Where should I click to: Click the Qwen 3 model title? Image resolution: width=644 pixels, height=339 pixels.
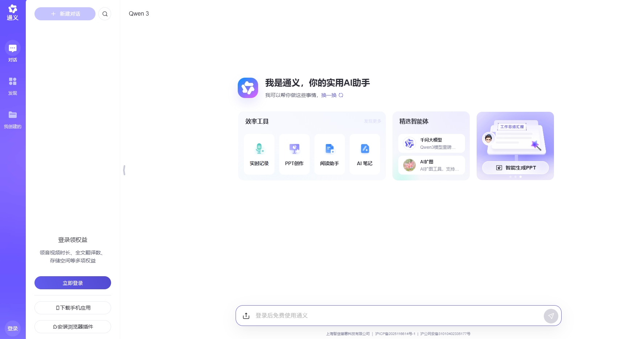pyautogui.click(x=139, y=13)
